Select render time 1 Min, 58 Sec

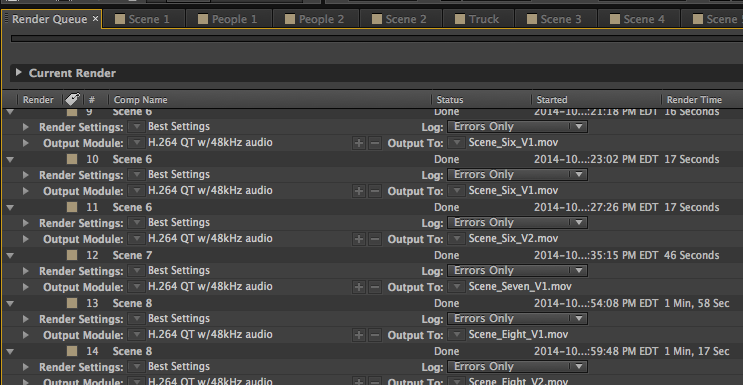tap(697, 303)
